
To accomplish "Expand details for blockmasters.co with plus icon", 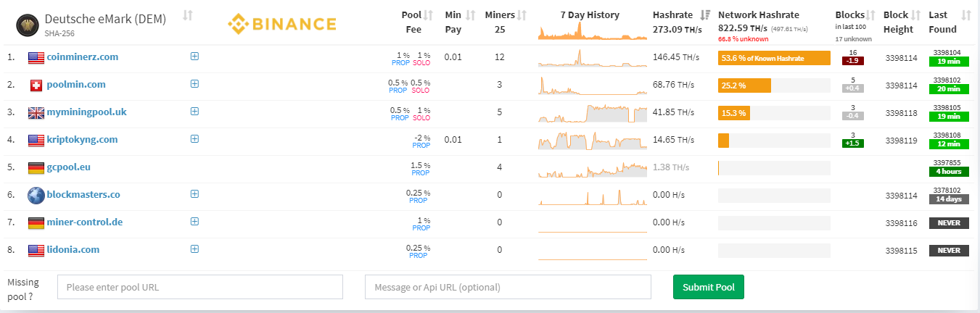I will click(194, 194).
